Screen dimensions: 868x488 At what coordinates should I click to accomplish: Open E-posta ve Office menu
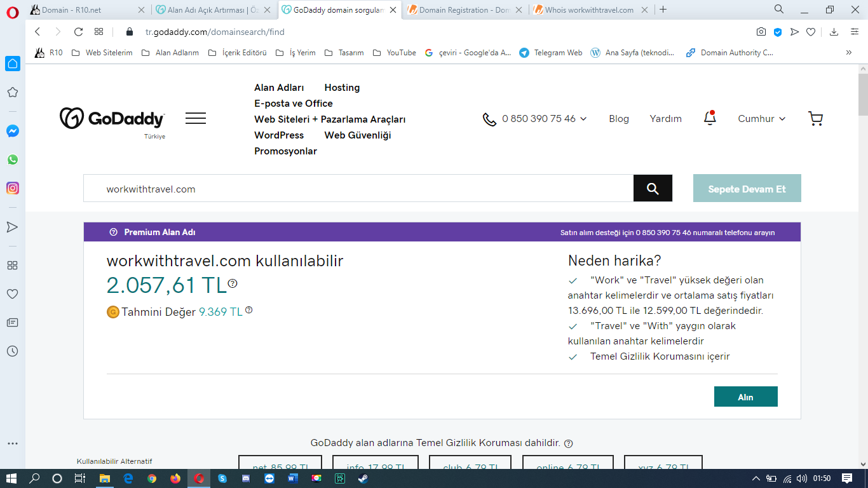(x=294, y=104)
